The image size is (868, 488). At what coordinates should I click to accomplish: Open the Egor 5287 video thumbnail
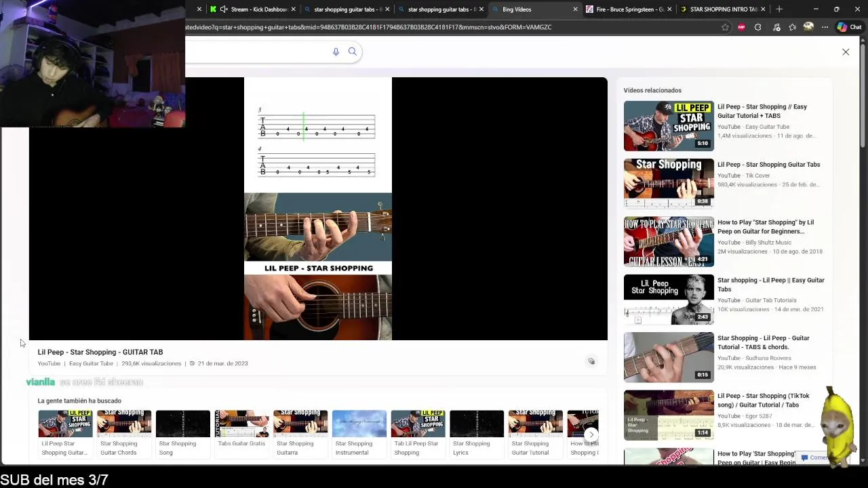pyautogui.click(x=669, y=415)
